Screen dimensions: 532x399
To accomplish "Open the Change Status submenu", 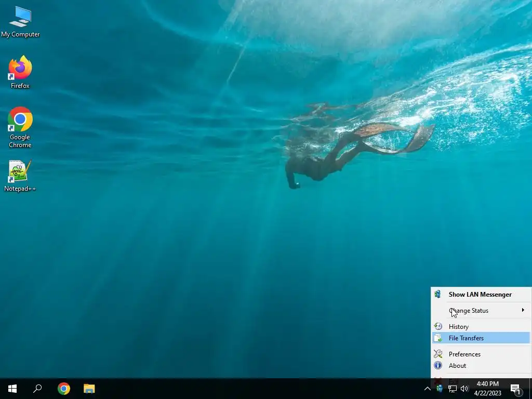I will point(481,311).
